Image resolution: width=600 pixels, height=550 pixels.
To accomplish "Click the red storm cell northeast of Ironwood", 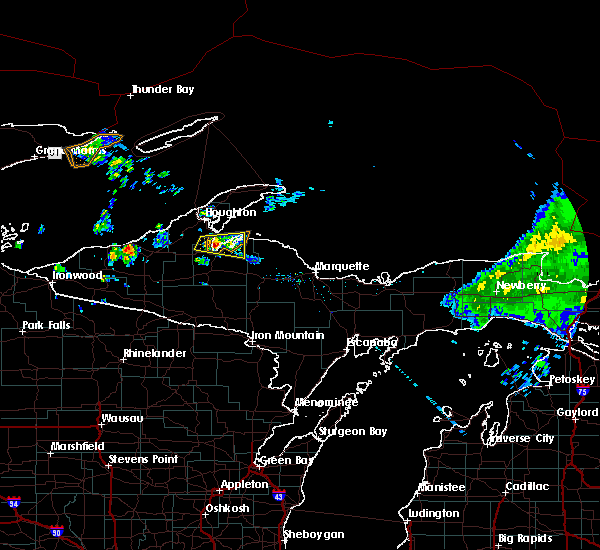I will (129, 252).
